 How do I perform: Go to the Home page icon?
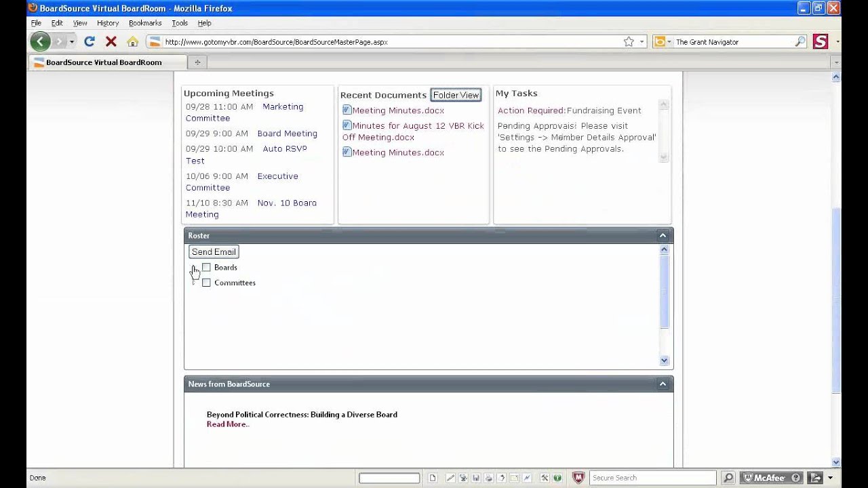pyautogui.click(x=133, y=41)
